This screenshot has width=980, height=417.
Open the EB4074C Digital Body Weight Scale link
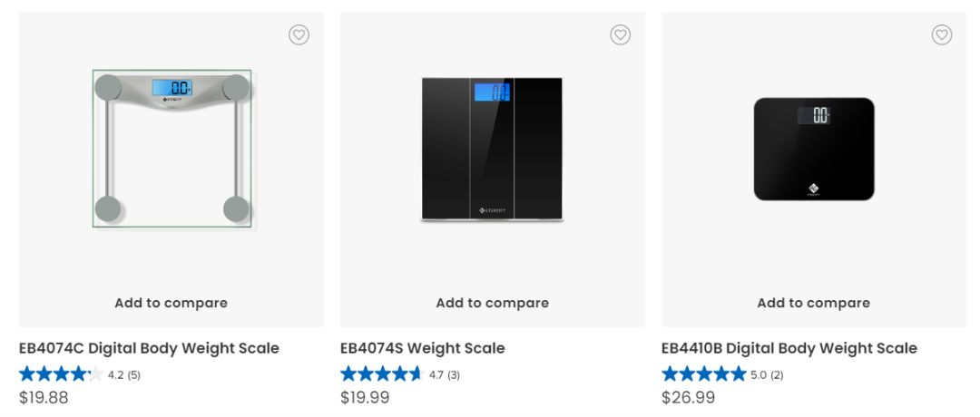(149, 348)
